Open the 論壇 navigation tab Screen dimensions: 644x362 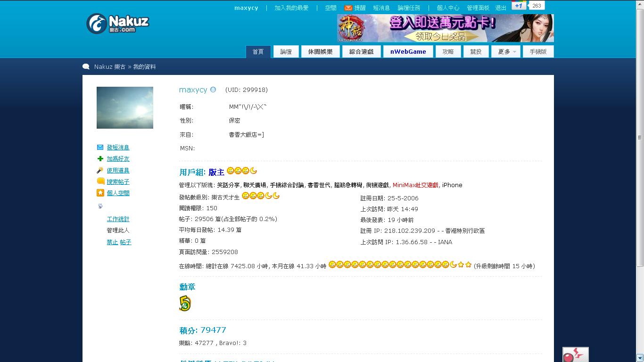pos(286,51)
